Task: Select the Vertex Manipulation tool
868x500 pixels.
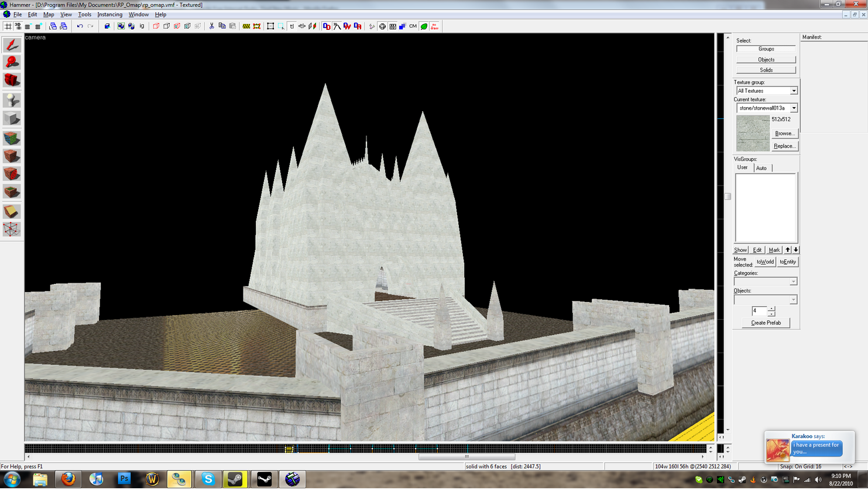Action: (x=11, y=229)
